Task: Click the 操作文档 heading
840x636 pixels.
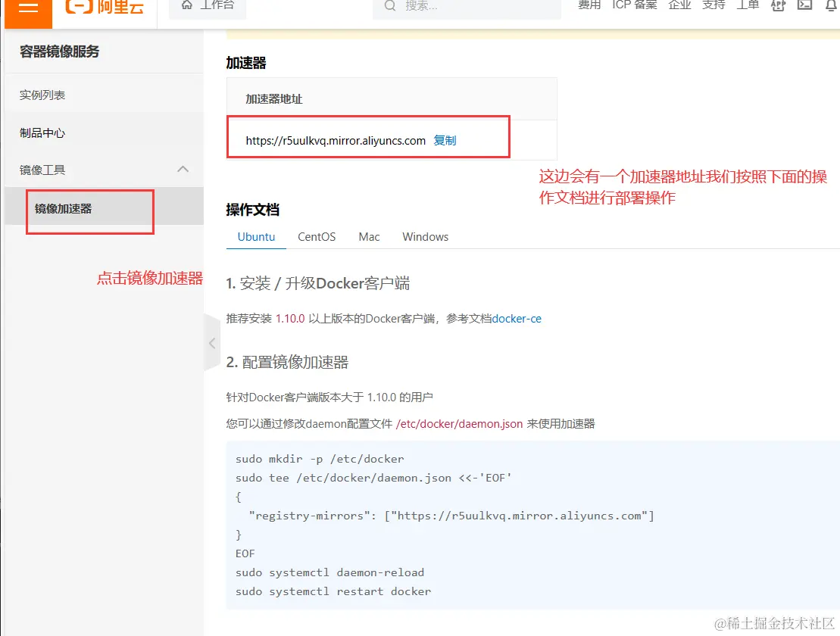Action: [x=252, y=210]
